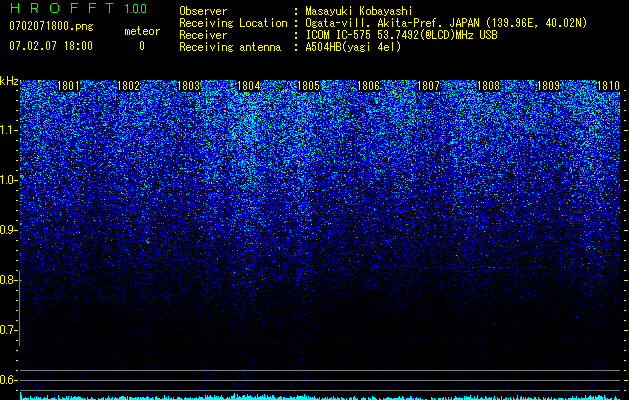This screenshot has width=629, height=400.
Task: Click the 0.6 kHz axis label
Action: (x=8, y=380)
